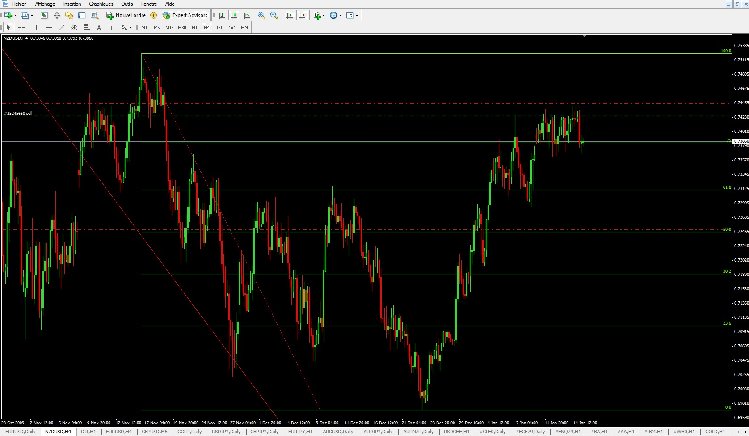Image resolution: width=749 pixels, height=436 pixels.
Task: Toggle chart auto scroll
Action: (x=289, y=15)
